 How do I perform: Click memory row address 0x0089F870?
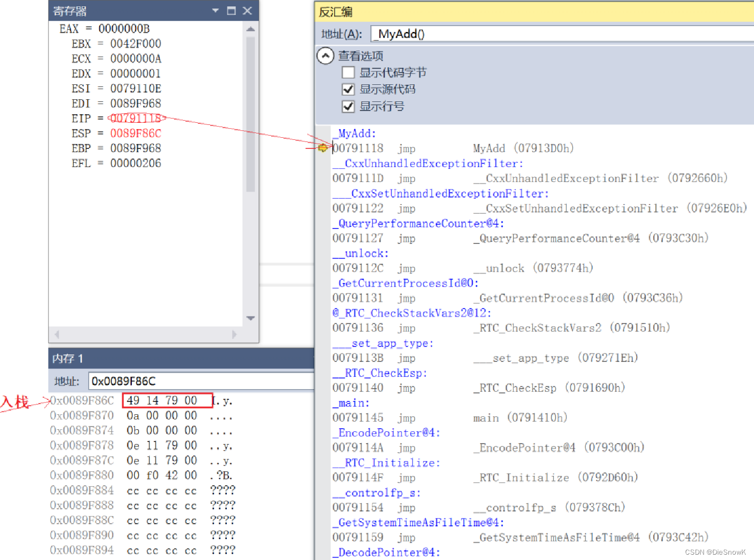point(82,415)
